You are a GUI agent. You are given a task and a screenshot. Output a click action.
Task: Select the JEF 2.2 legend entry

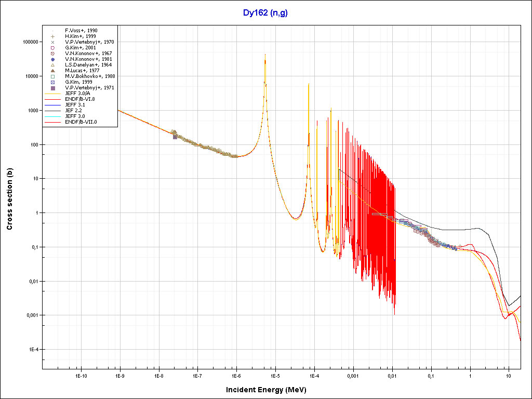point(73,111)
